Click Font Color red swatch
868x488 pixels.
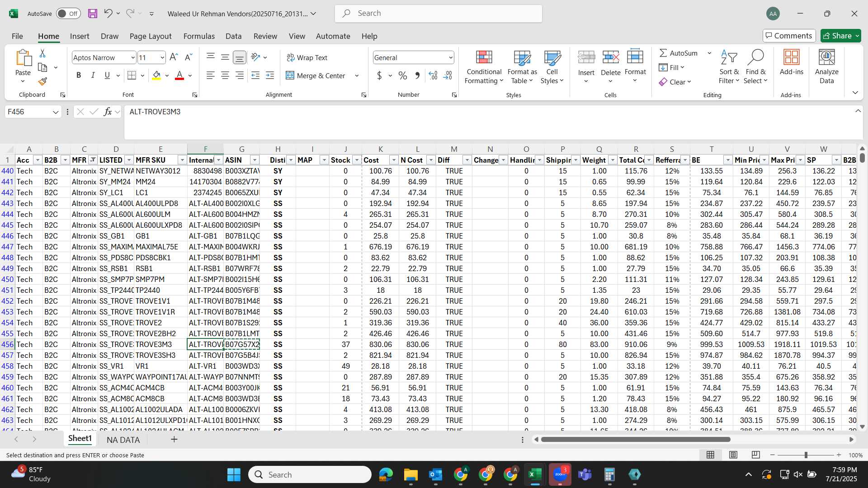pos(179,75)
